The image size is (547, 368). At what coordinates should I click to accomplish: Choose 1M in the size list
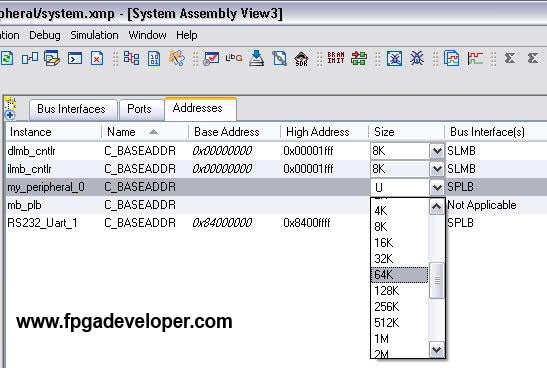[x=399, y=339]
